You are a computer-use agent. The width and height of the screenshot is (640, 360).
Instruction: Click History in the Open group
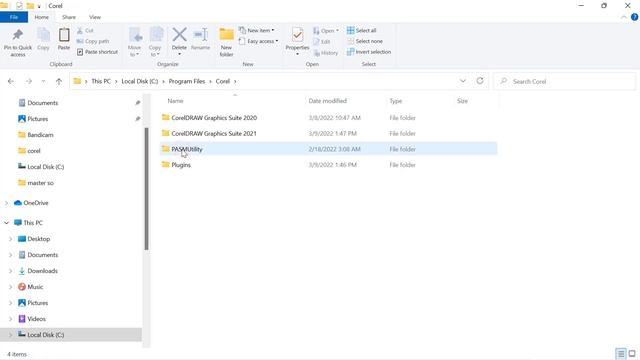326,53
